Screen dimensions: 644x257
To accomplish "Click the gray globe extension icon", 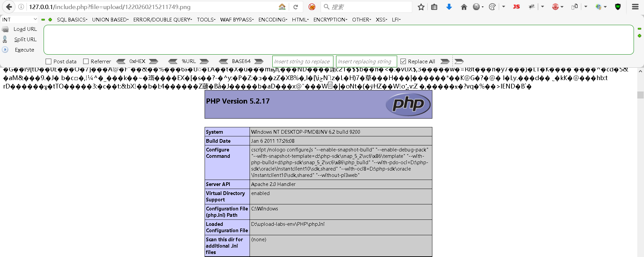I will coord(476,7).
